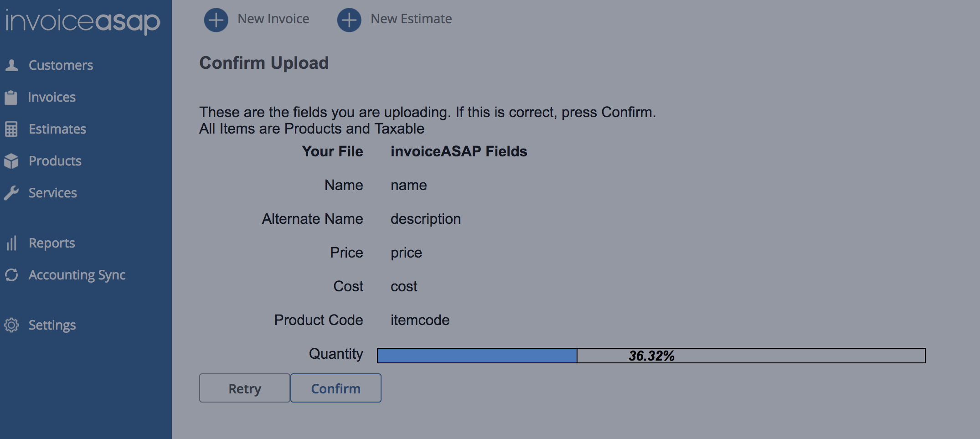This screenshot has height=439, width=980.
Task: Click the Invoices clipboard icon
Action: click(x=11, y=97)
